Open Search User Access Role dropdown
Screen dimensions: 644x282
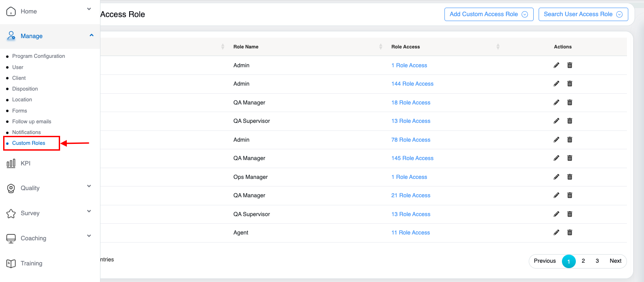pos(583,14)
